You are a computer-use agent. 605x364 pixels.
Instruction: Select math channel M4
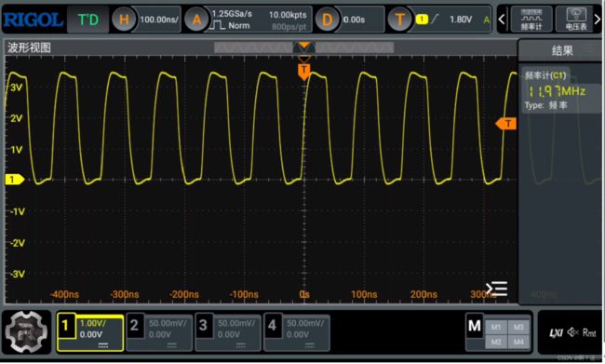pos(519,342)
